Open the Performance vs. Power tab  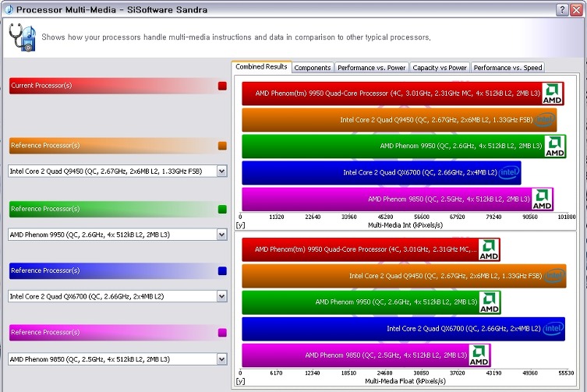[x=371, y=68]
